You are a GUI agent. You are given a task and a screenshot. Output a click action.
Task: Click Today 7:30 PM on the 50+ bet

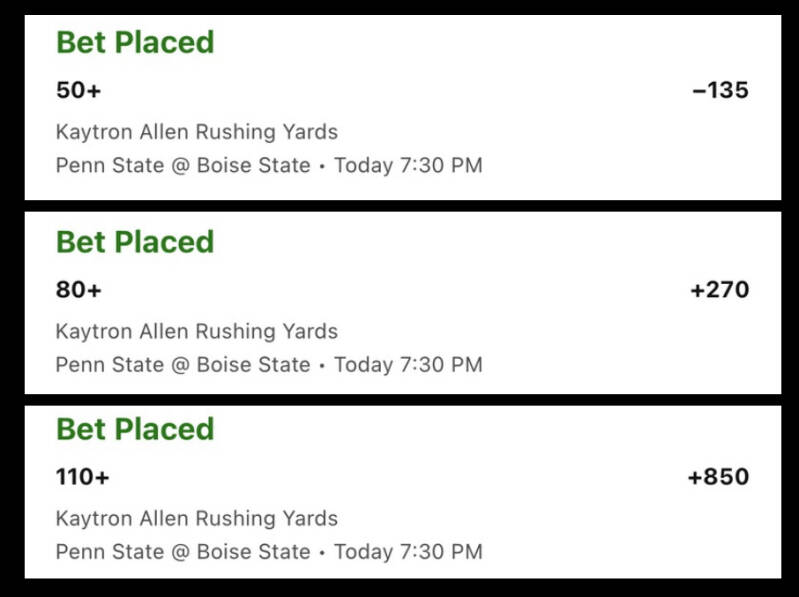[408, 165]
